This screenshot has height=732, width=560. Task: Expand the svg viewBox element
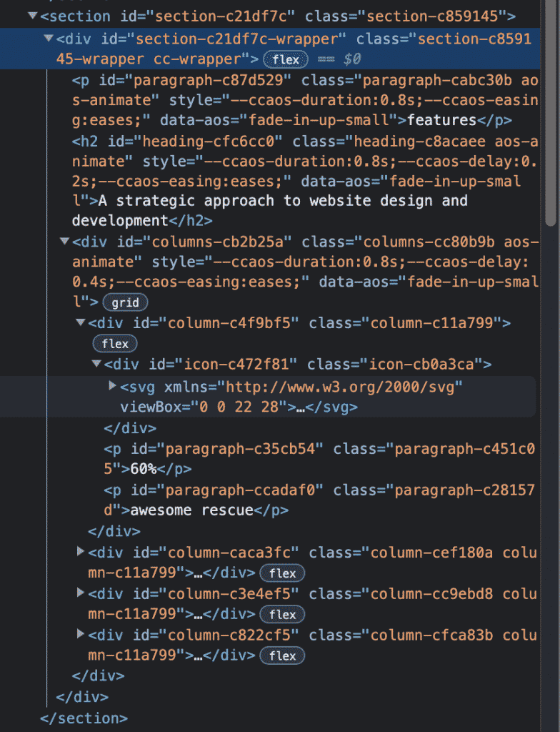112,385
